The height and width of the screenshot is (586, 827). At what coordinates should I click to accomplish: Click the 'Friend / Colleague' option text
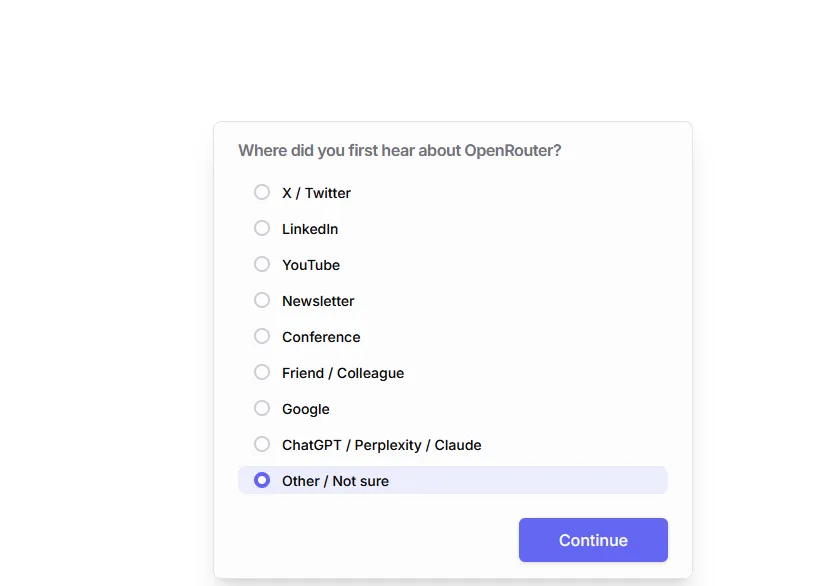click(x=343, y=373)
